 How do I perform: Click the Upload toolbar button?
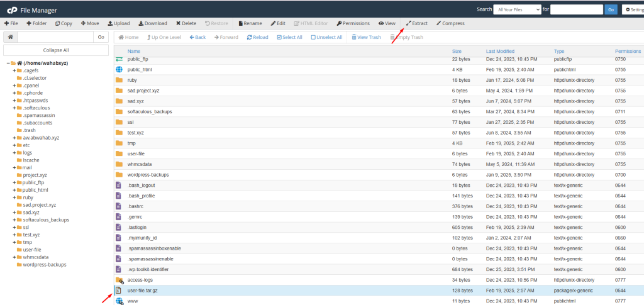pyautogui.click(x=118, y=23)
